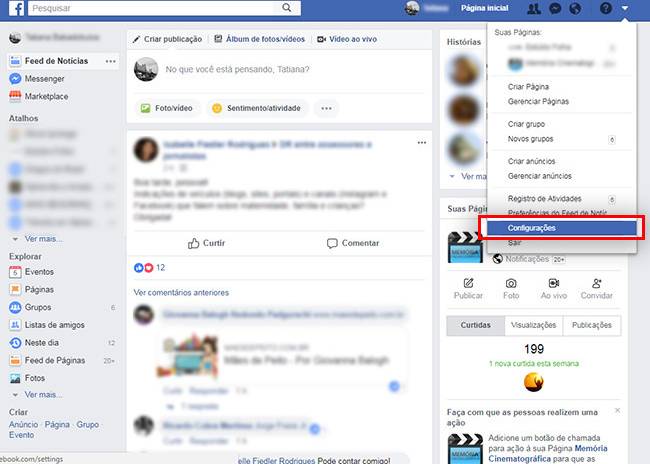Image resolution: width=650 pixels, height=464 pixels.
Task: Click Registro de Atividades in menu
Action: (x=544, y=199)
